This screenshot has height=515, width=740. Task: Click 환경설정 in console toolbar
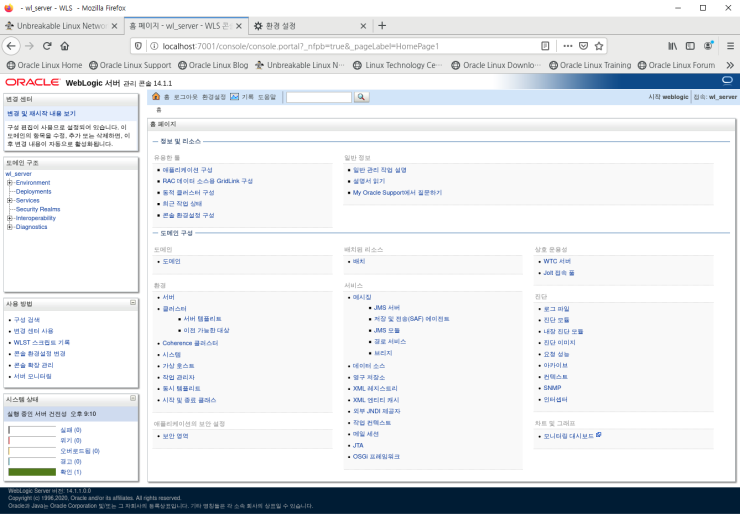coord(214,97)
